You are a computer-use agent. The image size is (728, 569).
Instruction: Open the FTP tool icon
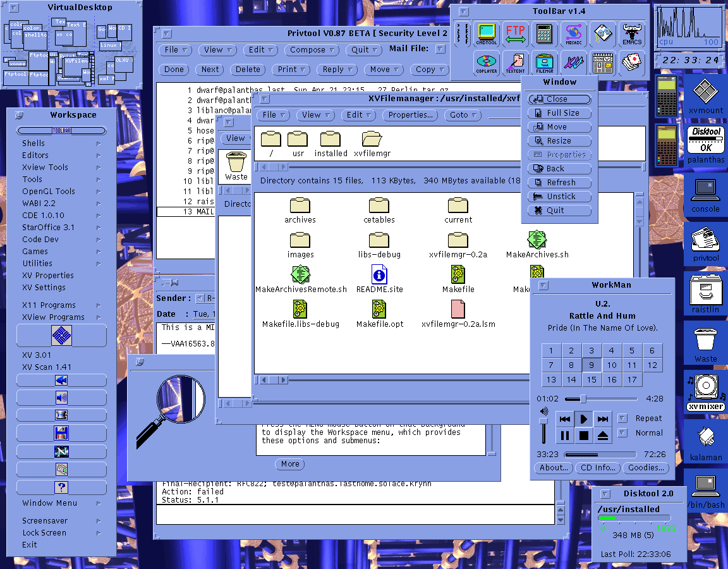click(515, 34)
